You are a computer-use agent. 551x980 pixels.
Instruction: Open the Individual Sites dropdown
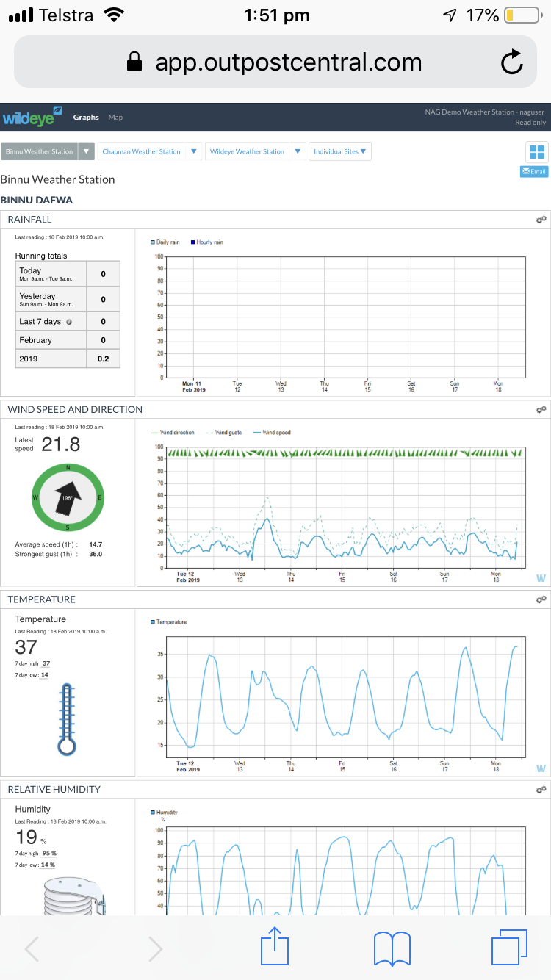coord(340,151)
